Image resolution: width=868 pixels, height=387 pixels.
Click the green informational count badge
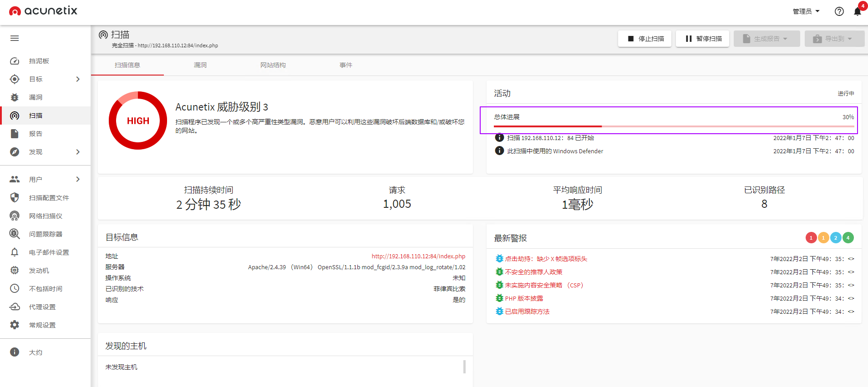[x=848, y=237]
